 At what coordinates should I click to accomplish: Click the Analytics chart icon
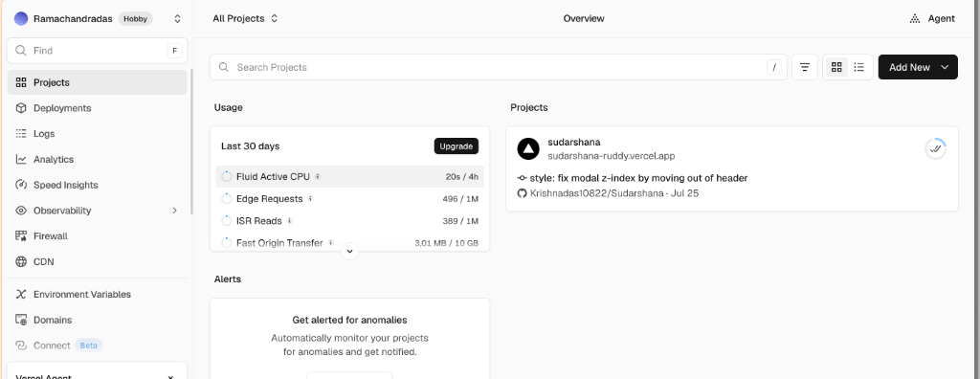tap(21, 160)
